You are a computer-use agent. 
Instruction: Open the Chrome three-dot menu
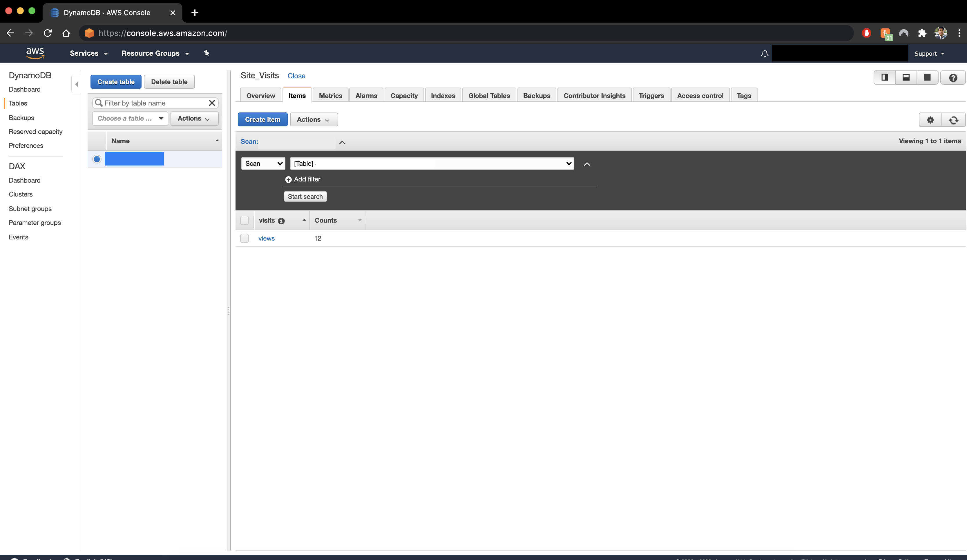(x=959, y=33)
